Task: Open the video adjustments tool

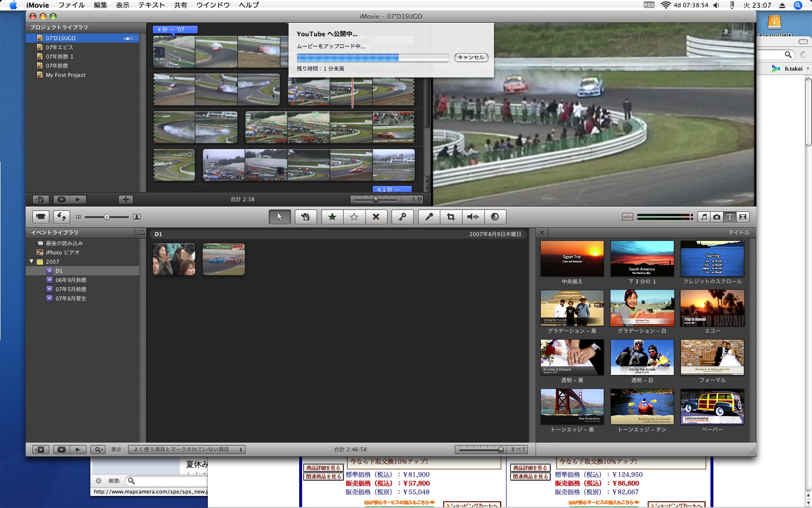Action: 495,217
